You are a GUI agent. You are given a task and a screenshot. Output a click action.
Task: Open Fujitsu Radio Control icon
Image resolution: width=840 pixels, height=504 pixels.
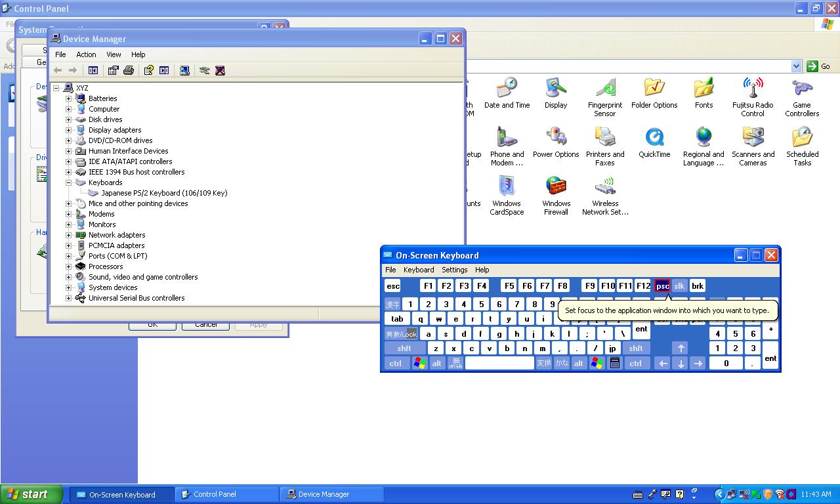753,97
